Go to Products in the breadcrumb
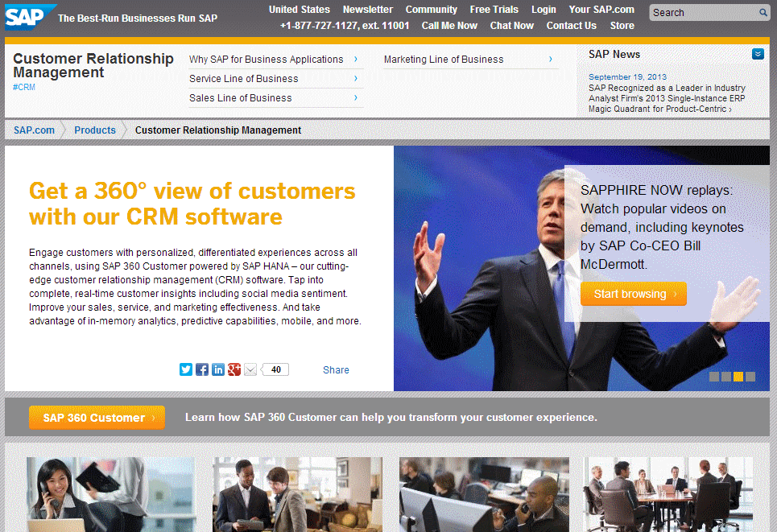777x532 pixels. coord(95,130)
